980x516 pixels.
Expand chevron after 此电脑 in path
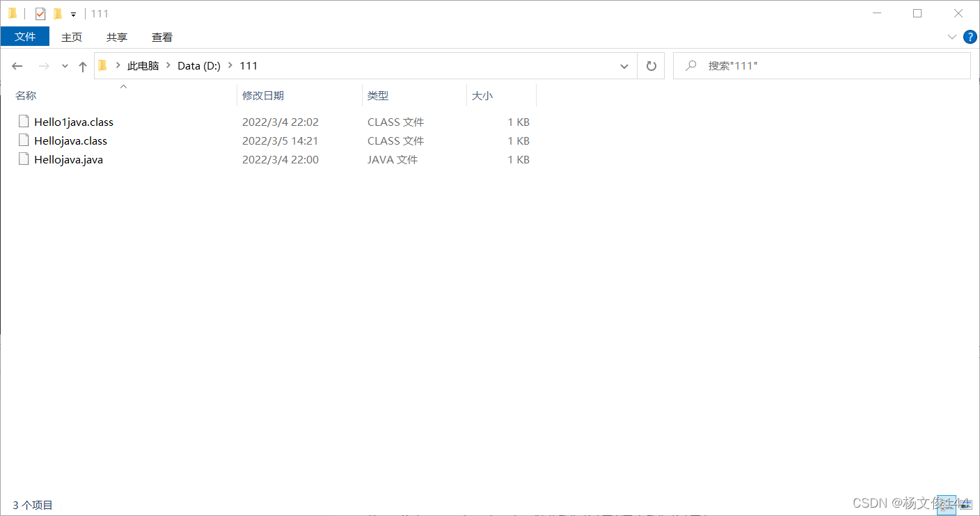coord(168,65)
